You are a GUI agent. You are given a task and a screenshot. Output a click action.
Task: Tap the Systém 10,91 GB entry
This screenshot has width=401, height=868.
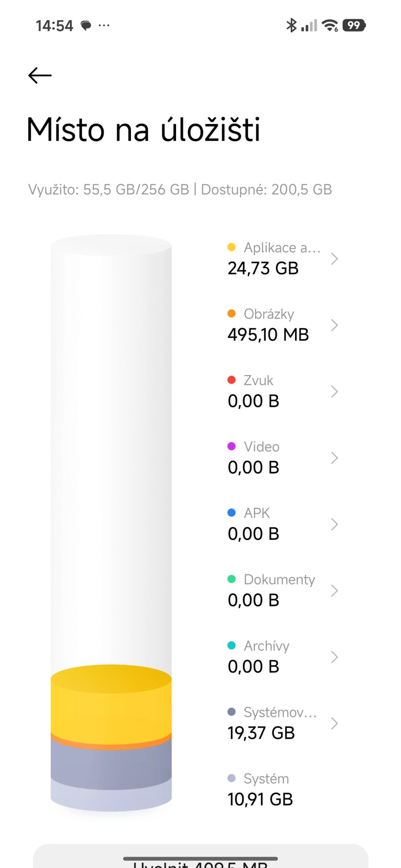coord(261,789)
